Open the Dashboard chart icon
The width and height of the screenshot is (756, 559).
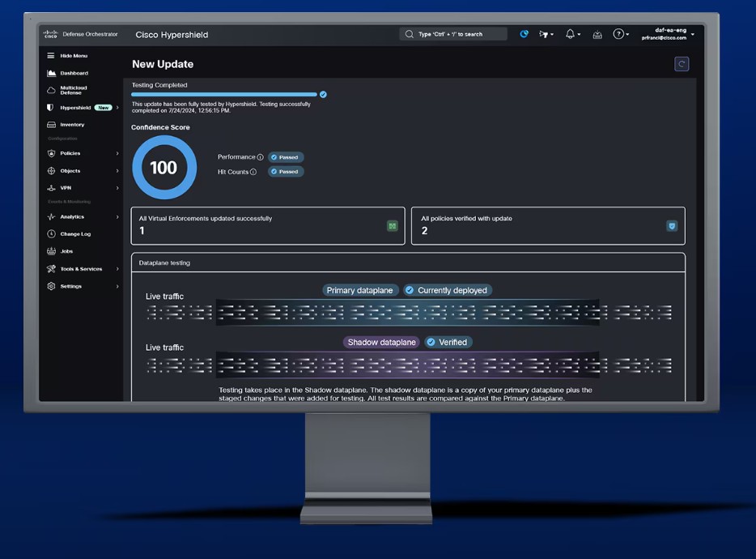tap(51, 73)
